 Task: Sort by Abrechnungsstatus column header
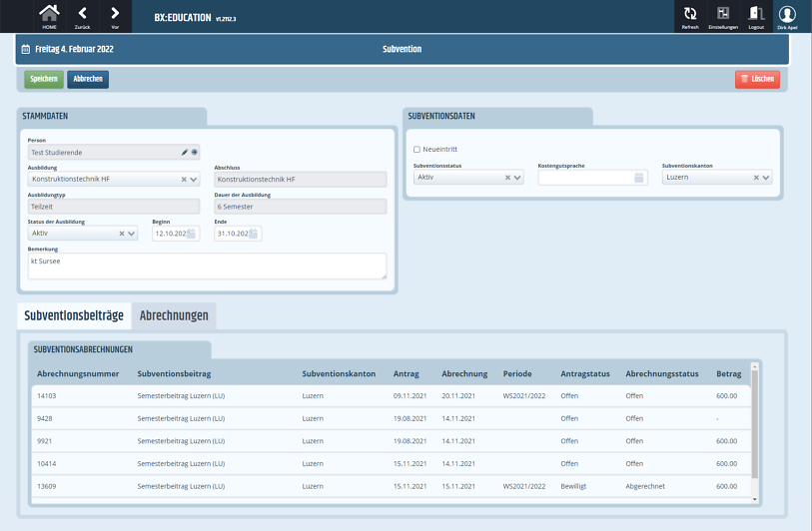pyautogui.click(x=662, y=373)
